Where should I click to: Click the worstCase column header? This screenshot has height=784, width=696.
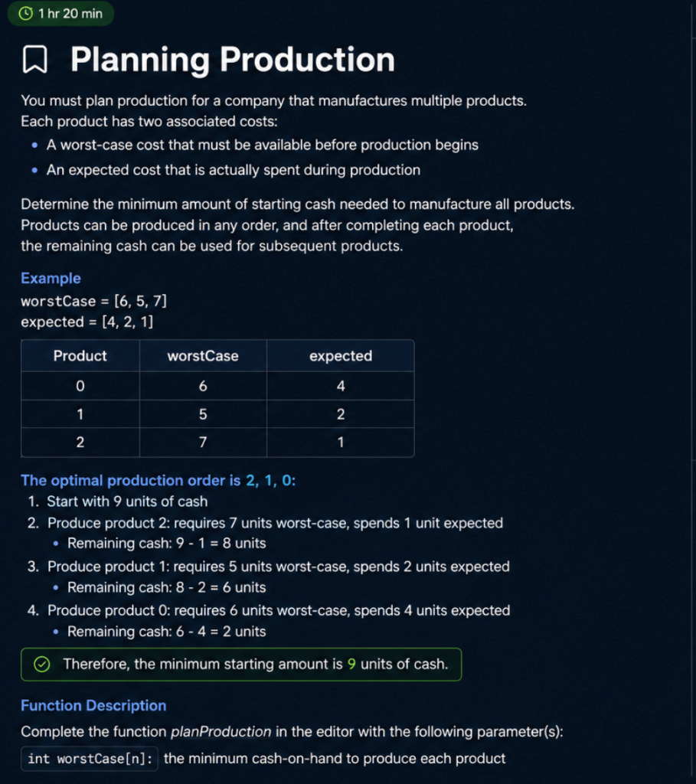tap(203, 355)
